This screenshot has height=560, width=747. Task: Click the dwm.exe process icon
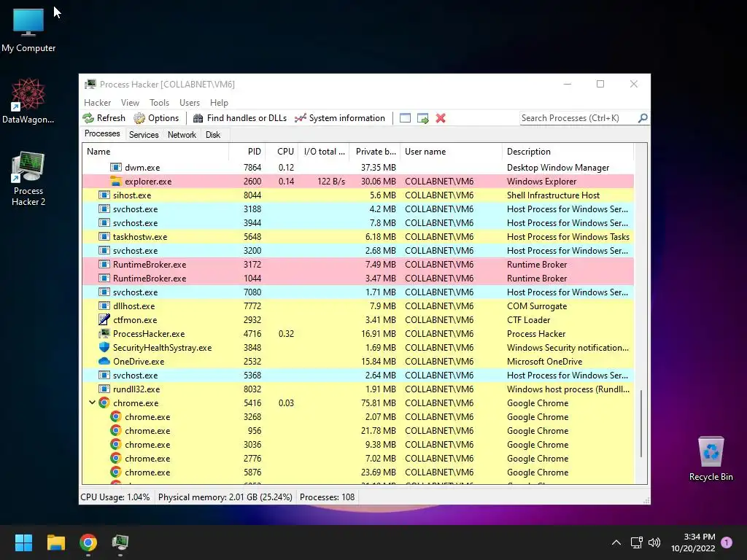pyautogui.click(x=116, y=167)
